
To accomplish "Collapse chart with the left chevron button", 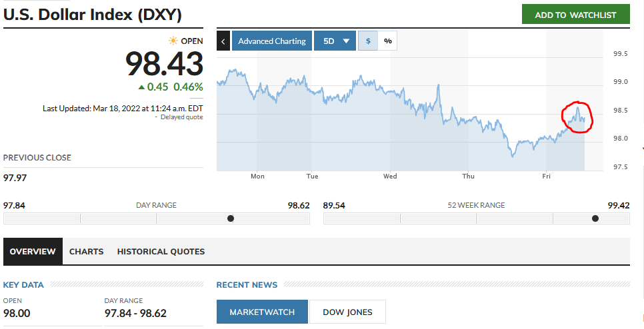I will tap(223, 41).
